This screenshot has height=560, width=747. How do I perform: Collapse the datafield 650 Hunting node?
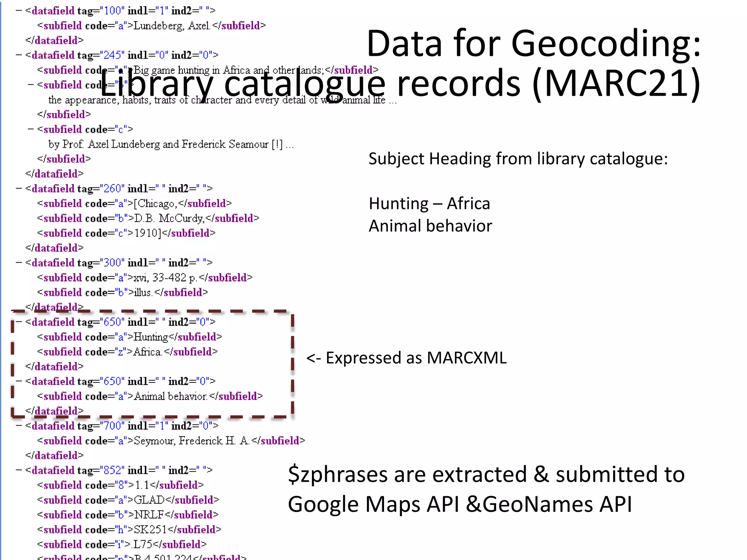point(19,322)
